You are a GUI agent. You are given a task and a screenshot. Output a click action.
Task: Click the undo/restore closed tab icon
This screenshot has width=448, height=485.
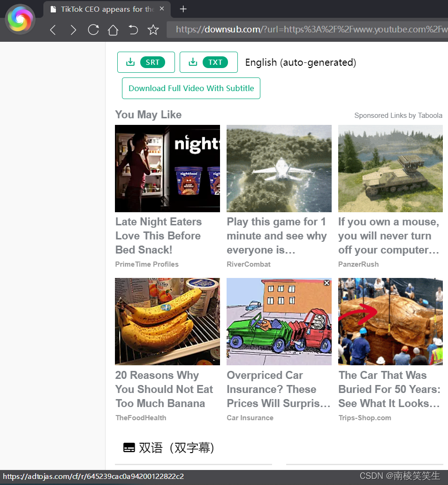[x=133, y=30]
